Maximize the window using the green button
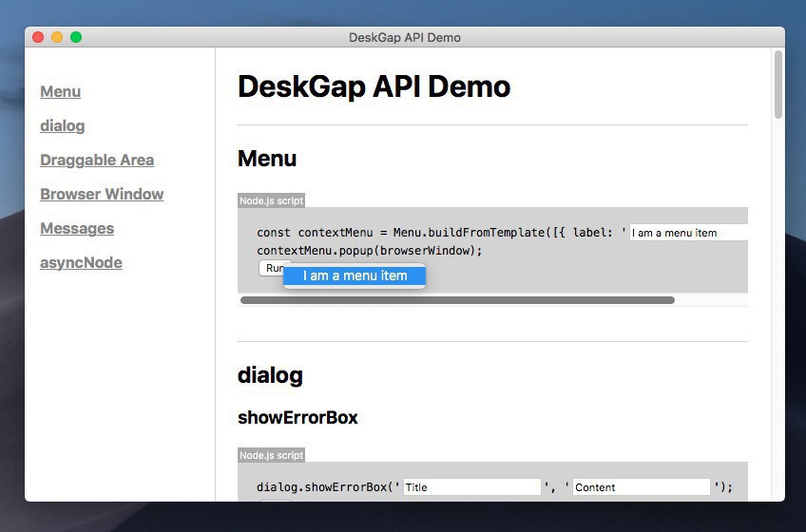This screenshot has height=532, width=806. (x=76, y=37)
